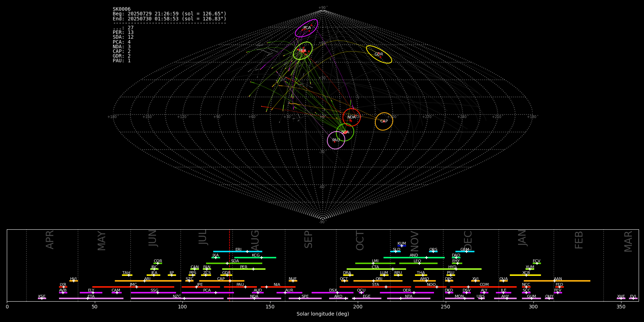The image size is (644, 322).
Task: Click the 'GDR: 2' legend count
Action: [122, 56]
